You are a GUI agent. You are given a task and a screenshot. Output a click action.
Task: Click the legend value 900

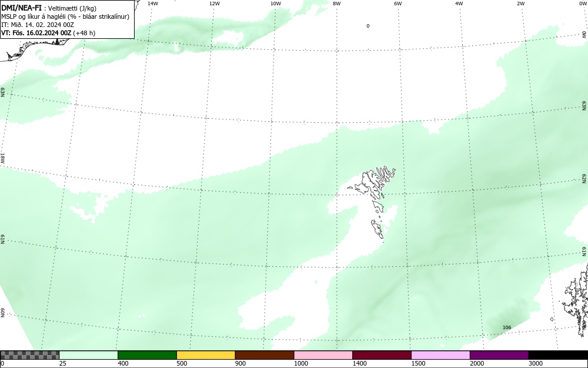click(x=240, y=363)
